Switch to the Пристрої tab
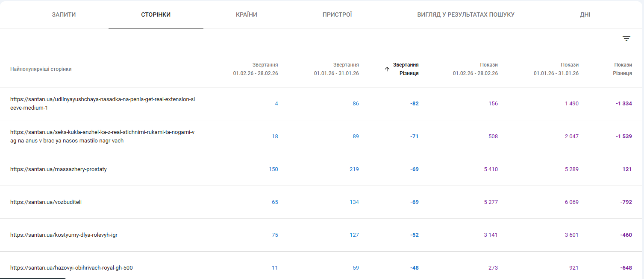The height and width of the screenshot is (279, 644). click(x=337, y=15)
